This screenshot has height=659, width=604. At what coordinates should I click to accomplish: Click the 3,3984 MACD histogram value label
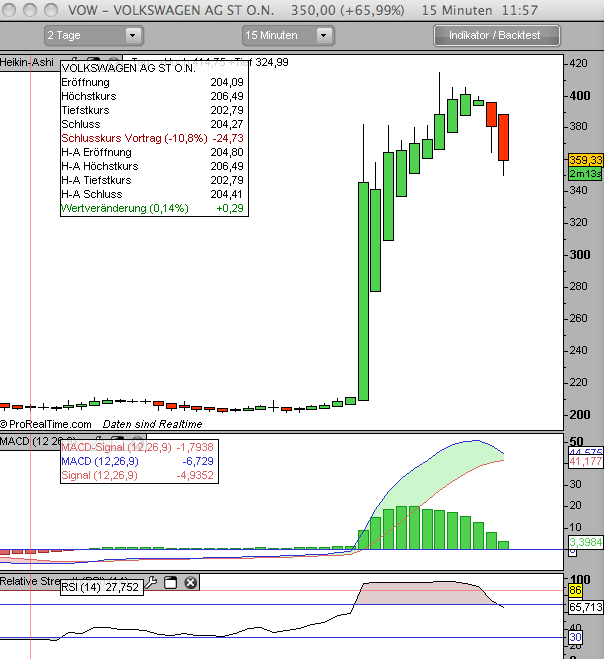point(586,542)
